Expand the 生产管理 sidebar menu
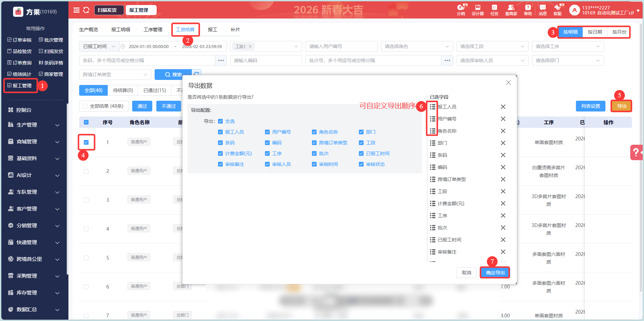 coord(34,125)
